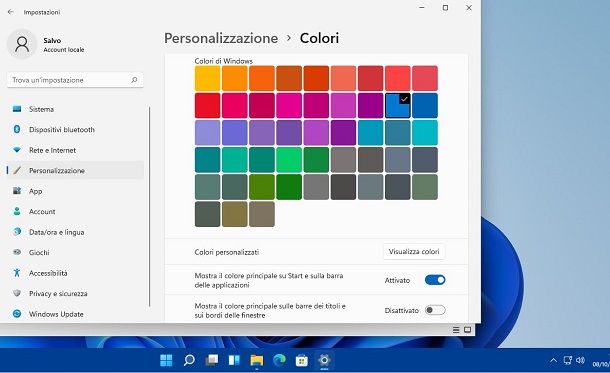610x373 pixels.
Task: Click the search magnifier in Trova un'impostazione
Action: 134,80
